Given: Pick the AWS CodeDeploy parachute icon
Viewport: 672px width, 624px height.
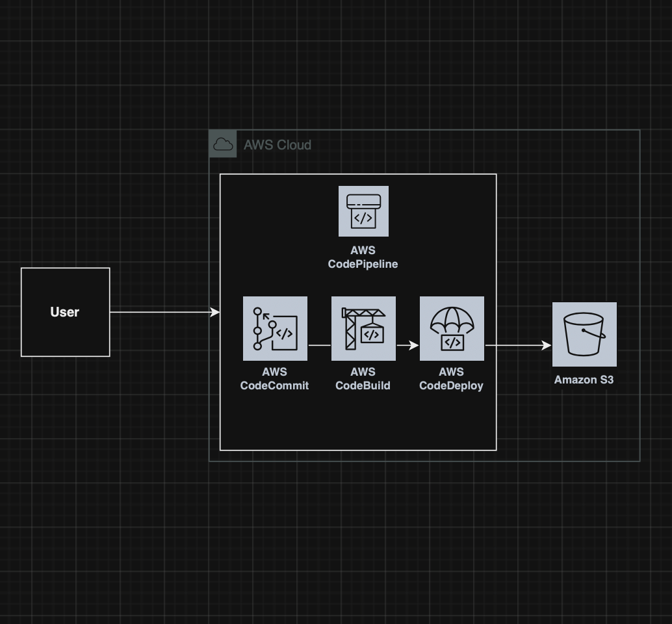Looking at the screenshot, I should [x=452, y=328].
